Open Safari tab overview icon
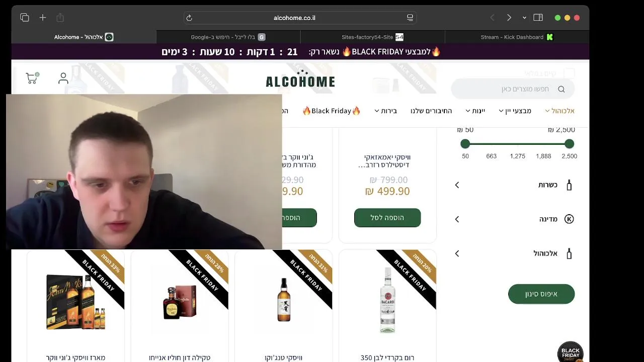The height and width of the screenshot is (362, 644). pyautogui.click(x=25, y=18)
